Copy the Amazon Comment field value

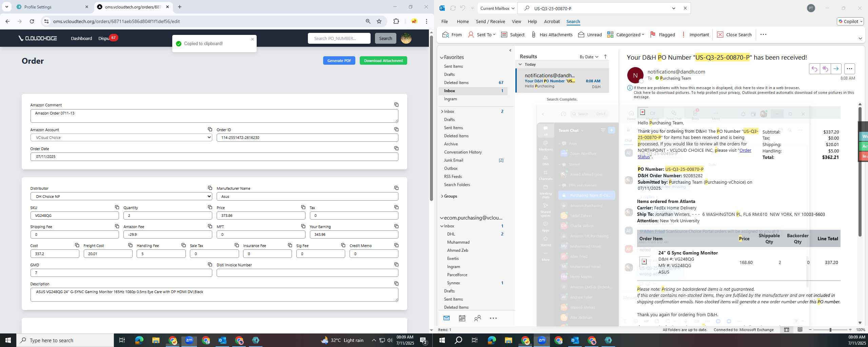pyautogui.click(x=396, y=105)
